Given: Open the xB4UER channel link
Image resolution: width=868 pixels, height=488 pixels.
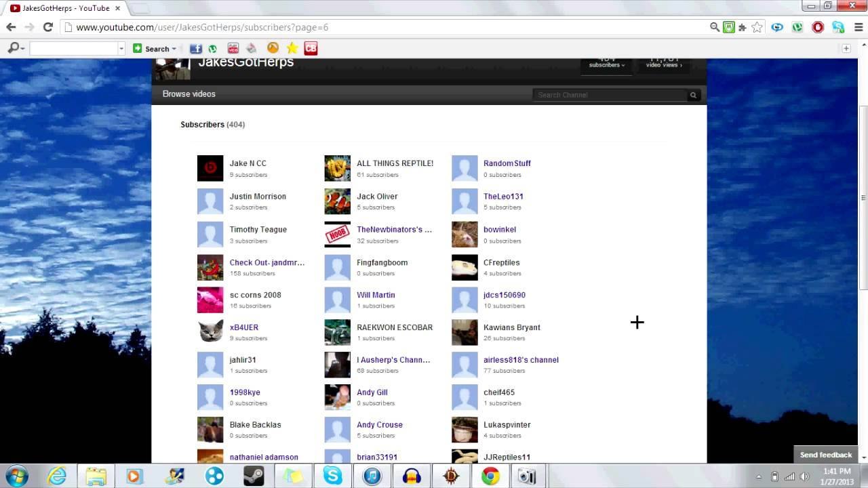Looking at the screenshot, I should [244, 327].
